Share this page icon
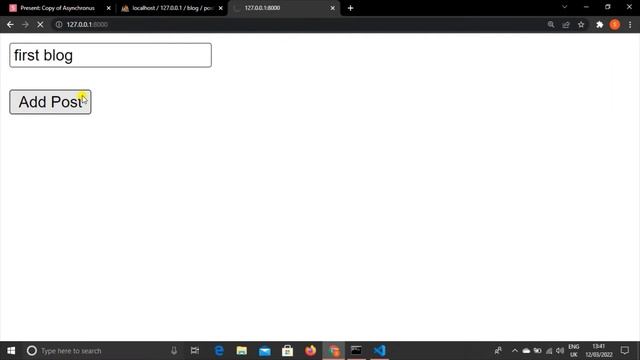The height and width of the screenshot is (360, 640). 566,25
